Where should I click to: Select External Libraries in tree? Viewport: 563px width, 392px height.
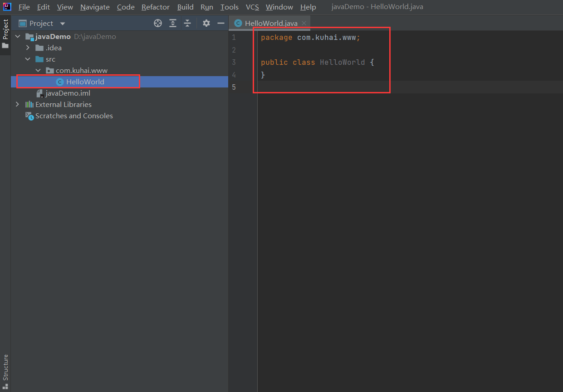click(64, 104)
